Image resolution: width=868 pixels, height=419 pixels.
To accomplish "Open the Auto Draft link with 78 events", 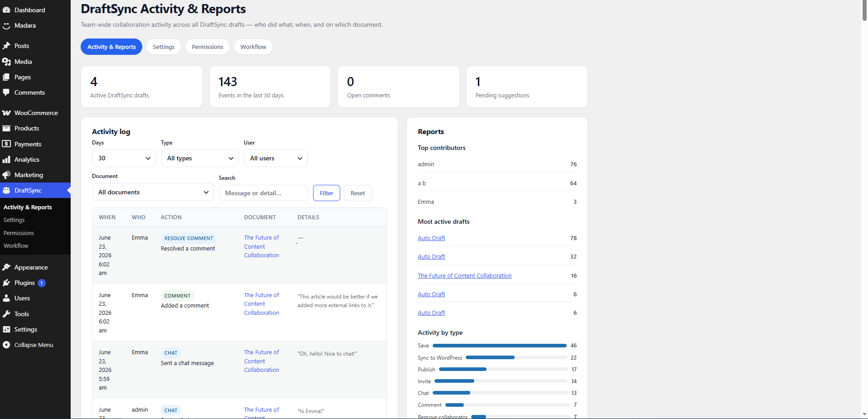I will pos(431,238).
